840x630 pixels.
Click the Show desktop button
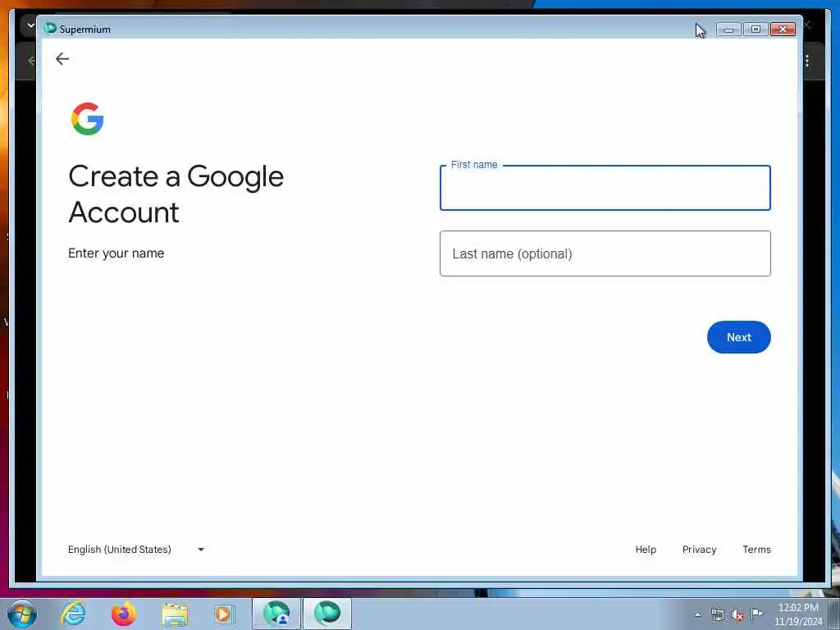[x=834, y=614]
